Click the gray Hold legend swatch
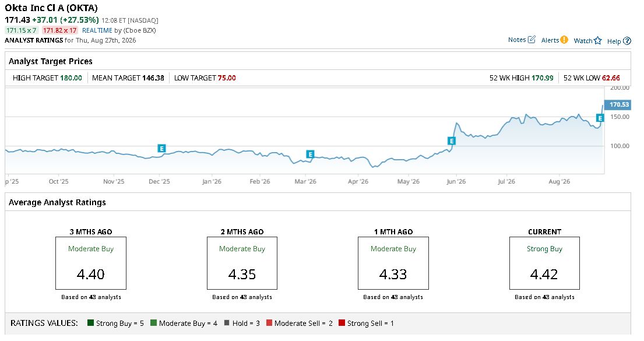The image size is (644, 341). [227, 323]
